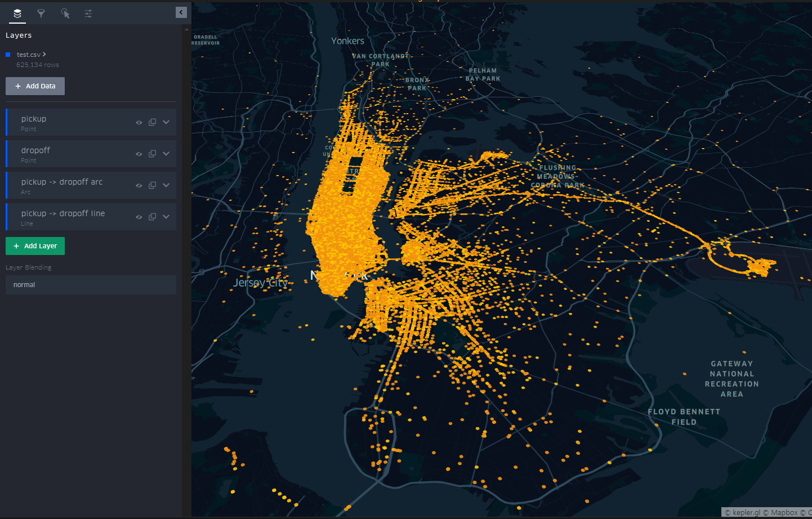Click the test.csv dataset name
The height and width of the screenshot is (519, 812).
pyautogui.click(x=28, y=55)
